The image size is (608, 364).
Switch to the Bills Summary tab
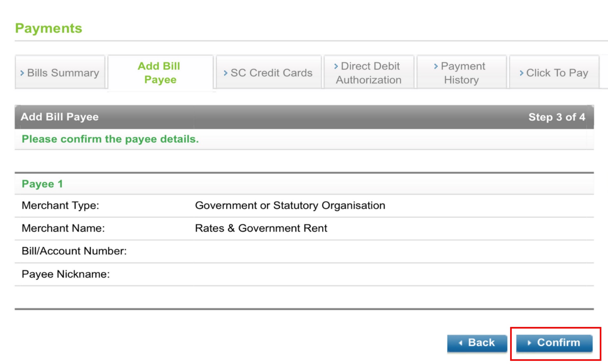(60, 73)
